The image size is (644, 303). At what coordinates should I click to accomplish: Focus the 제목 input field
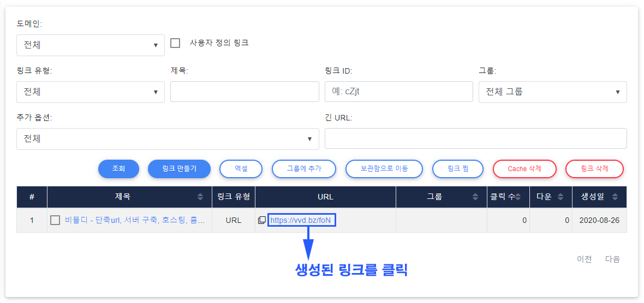pyautogui.click(x=245, y=92)
